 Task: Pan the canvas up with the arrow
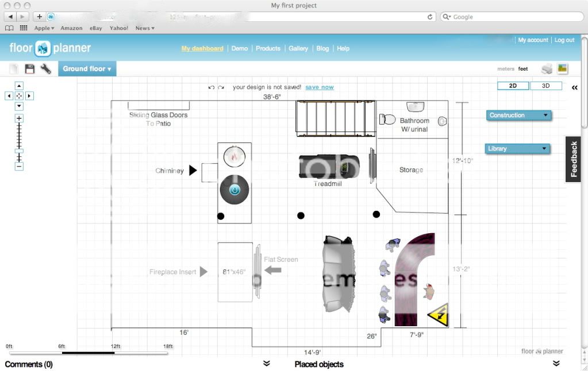[19, 86]
